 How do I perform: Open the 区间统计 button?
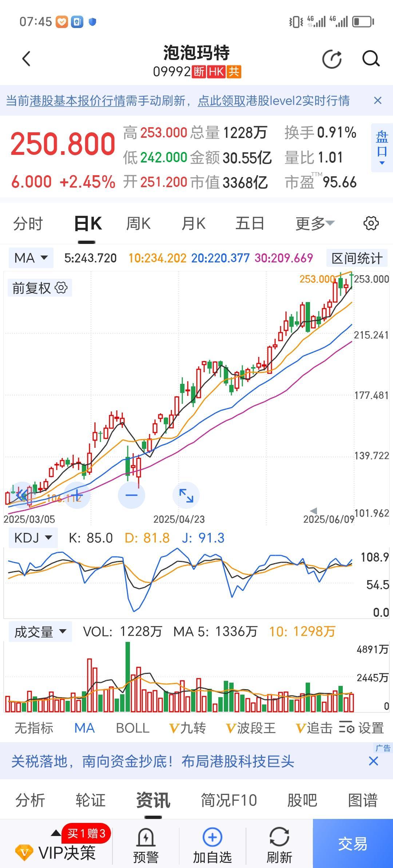tap(357, 258)
